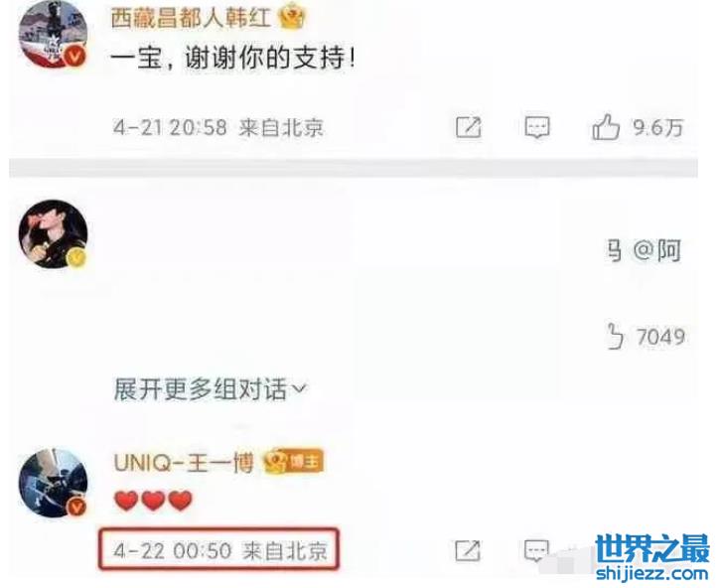Open the UNIQ-王一博 username link

point(184,462)
